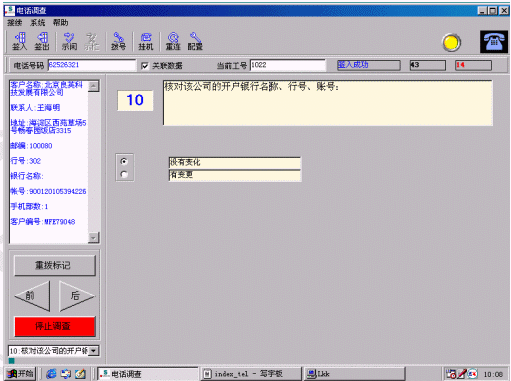Expand the question selector dropdown at bottom left
Image resolution: width=511 pixels, height=381 pixels.
tap(94, 351)
